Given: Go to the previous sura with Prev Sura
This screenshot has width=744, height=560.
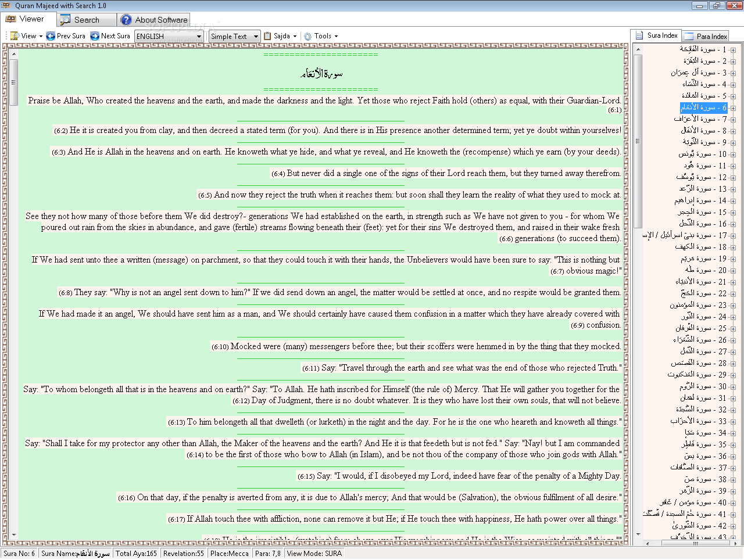Looking at the screenshot, I should click(66, 36).
